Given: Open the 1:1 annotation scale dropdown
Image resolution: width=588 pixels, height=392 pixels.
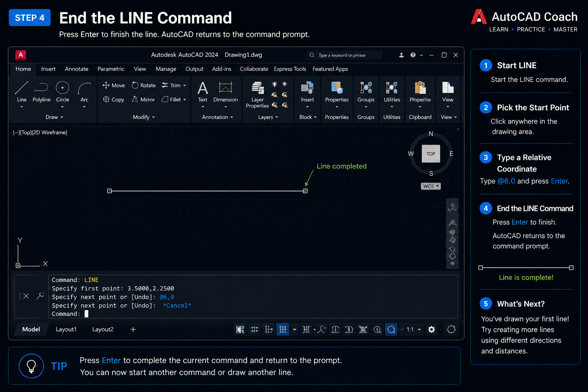Looking at the screenshot, I should coord(414,330).
